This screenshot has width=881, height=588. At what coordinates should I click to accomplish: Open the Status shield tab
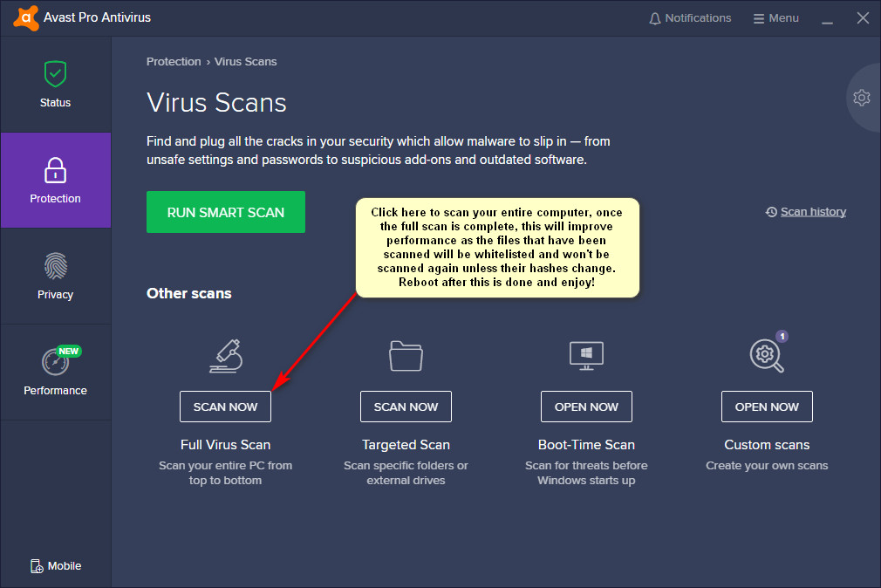[55, 85]
